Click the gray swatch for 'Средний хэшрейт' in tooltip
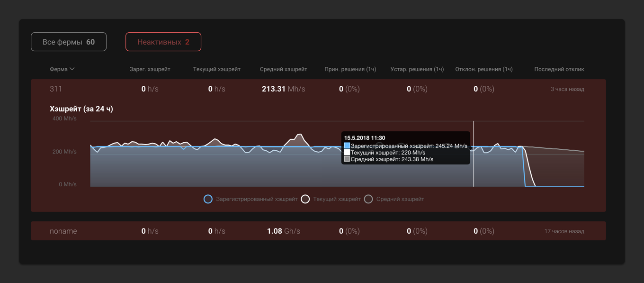 pyautogui.click(x=347, y=159)
